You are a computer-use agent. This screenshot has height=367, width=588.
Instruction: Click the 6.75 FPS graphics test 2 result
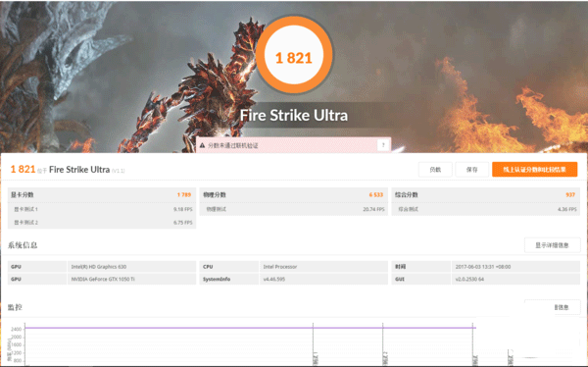click(x=183, y=223)
